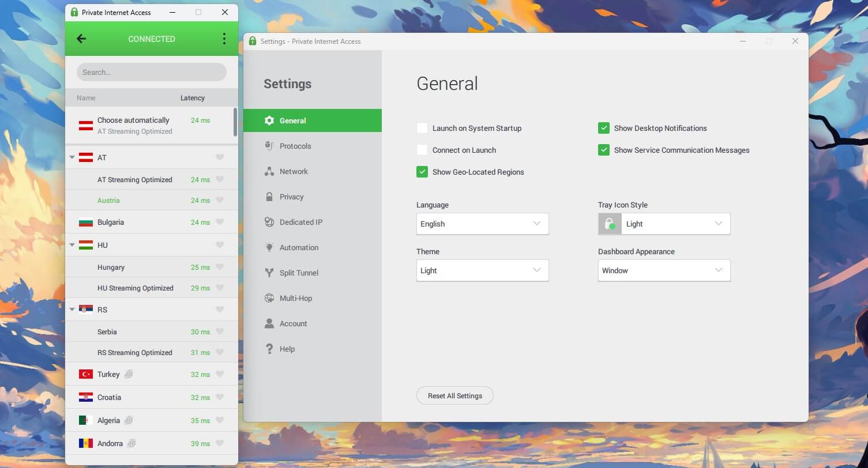Open the Tray Icon Style dropdown

pos(664,224)
